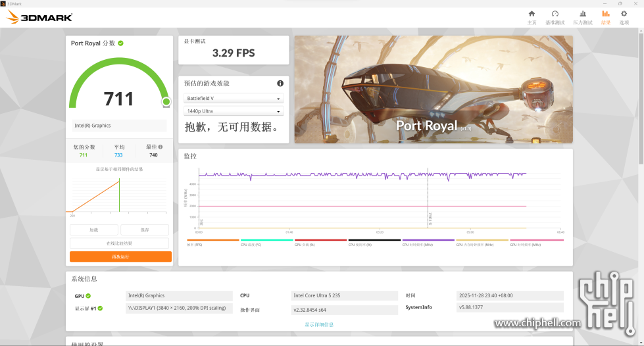Image resolution: width=644 pixels, height=346 pixels.
Task: Open the Benchmarks (基准测试) gauge icon
Action: 555,17
